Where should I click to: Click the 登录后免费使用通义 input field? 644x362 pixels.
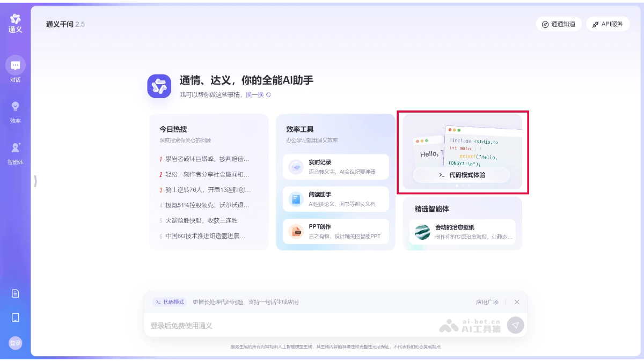point(268,325)
